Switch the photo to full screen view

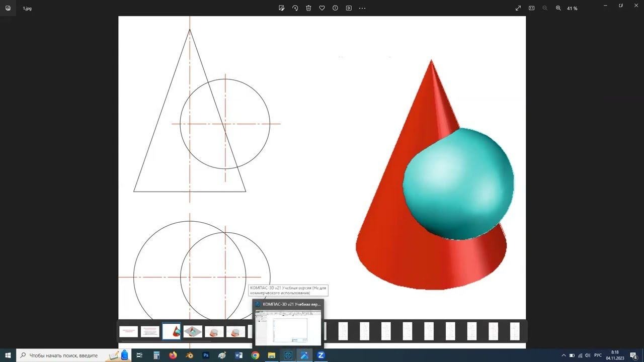518,8
